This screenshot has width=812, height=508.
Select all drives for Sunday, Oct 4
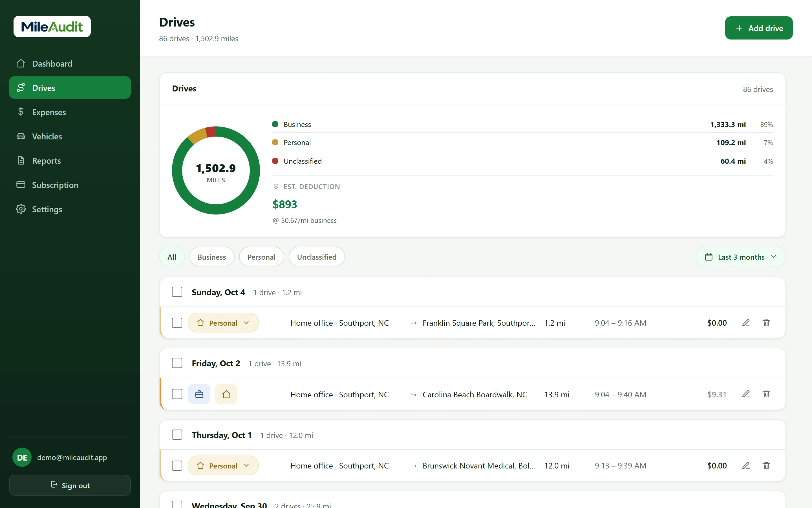point(177,292)
